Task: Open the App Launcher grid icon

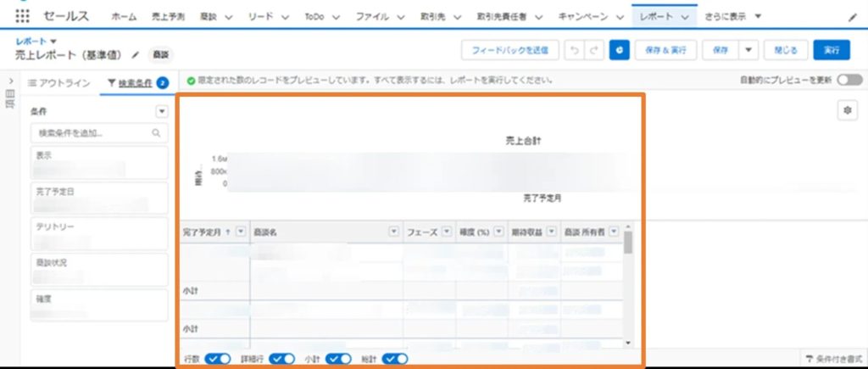Action: 22,16
